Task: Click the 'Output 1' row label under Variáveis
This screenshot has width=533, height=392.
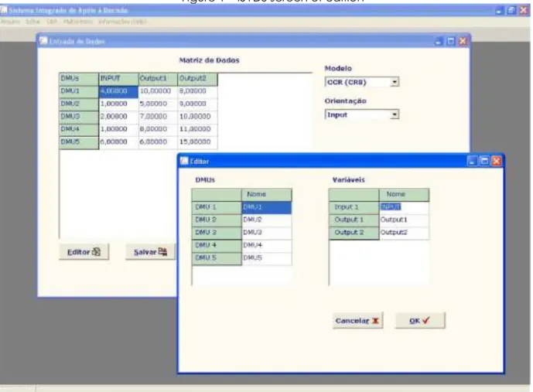Action: pos(354,220)
